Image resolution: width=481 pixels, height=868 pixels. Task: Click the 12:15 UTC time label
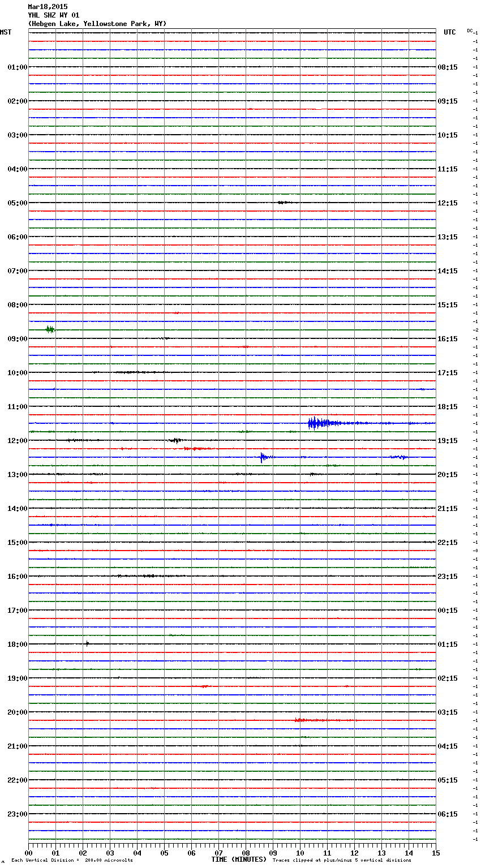click(x=448, y=203)
